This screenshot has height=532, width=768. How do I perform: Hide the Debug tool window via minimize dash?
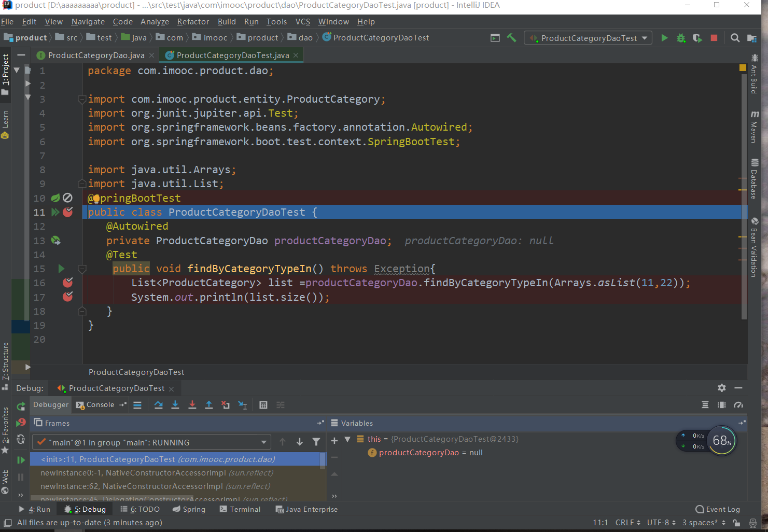pos(738,388)
